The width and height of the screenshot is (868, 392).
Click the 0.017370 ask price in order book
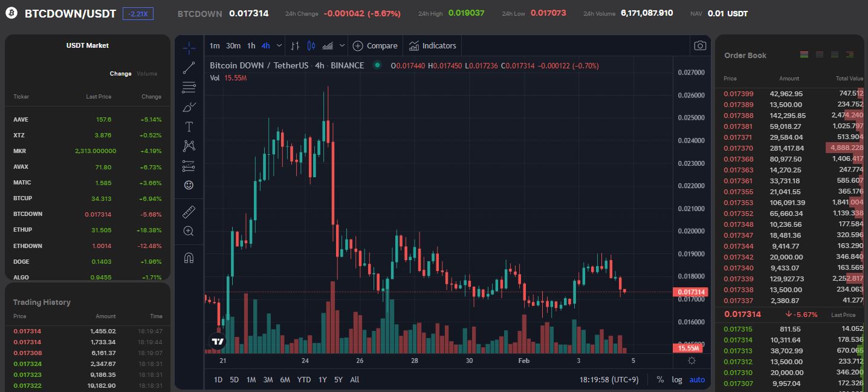[738, 148]
